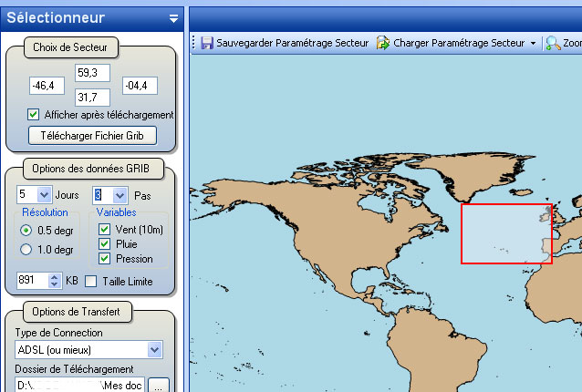Click the Choix de Secteur group title
This screenshot has width=582, height=392.
pyautogui.click(x=70, y=47)
